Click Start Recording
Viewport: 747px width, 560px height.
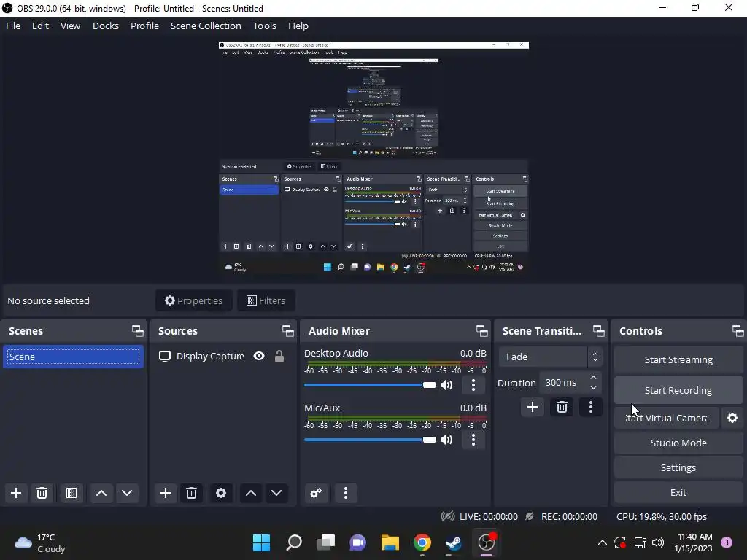[678, 391]
